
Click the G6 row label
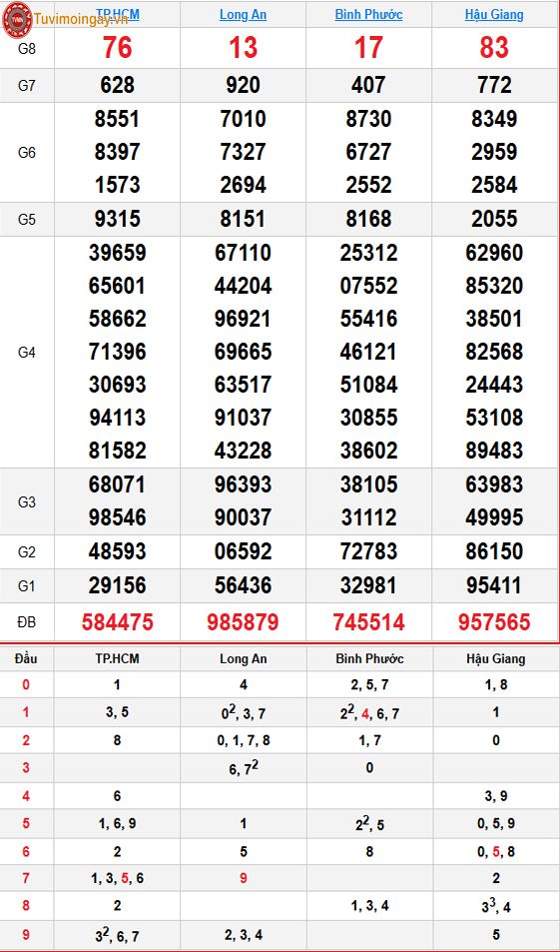[27, 153]
